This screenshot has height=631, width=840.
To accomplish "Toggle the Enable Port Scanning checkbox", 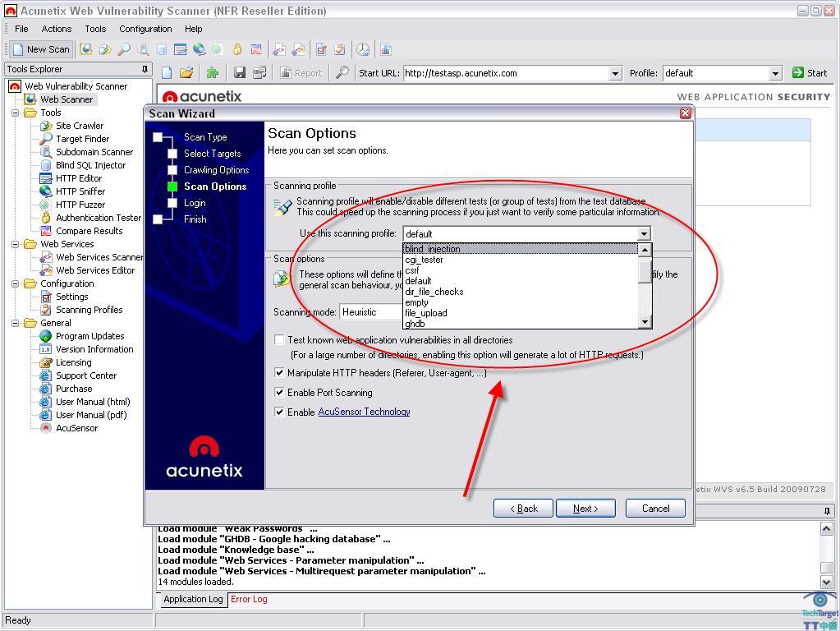I will (x=279, y=392).
